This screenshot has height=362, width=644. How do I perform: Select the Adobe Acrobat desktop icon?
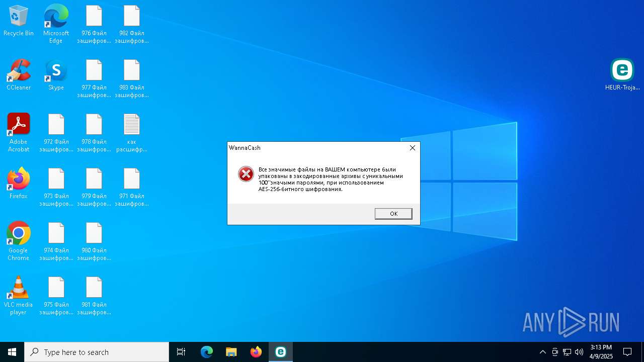19,133
